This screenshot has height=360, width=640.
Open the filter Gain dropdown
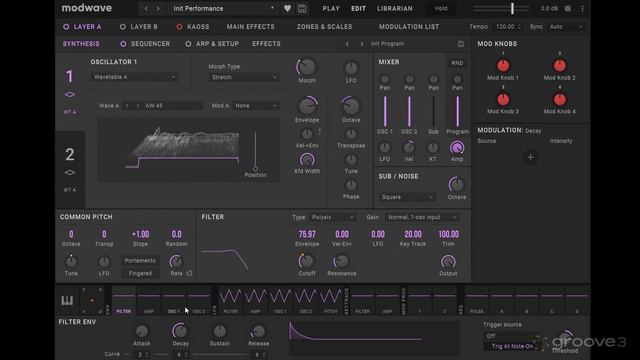(x=422, y=217)
